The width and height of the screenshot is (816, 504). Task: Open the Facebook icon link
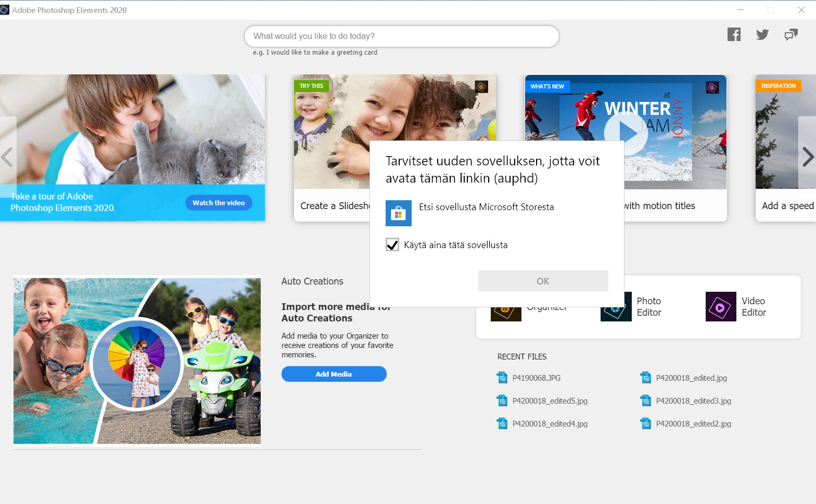tap(734, 34)
